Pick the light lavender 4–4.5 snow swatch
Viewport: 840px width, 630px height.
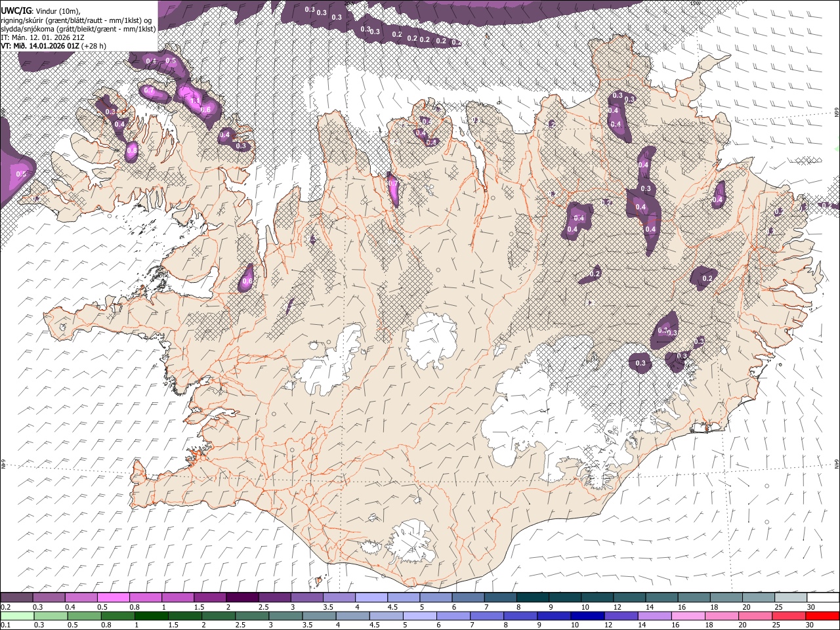click(371, 598)
